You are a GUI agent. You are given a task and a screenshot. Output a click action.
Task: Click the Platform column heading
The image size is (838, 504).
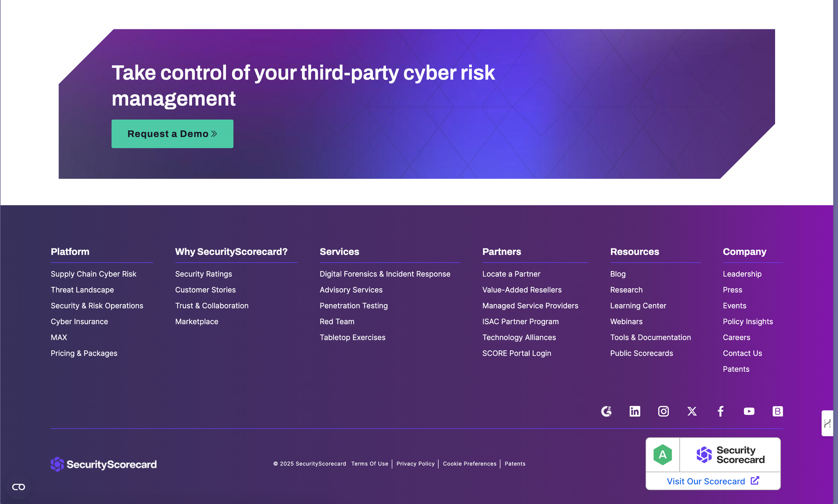(70, 252)
